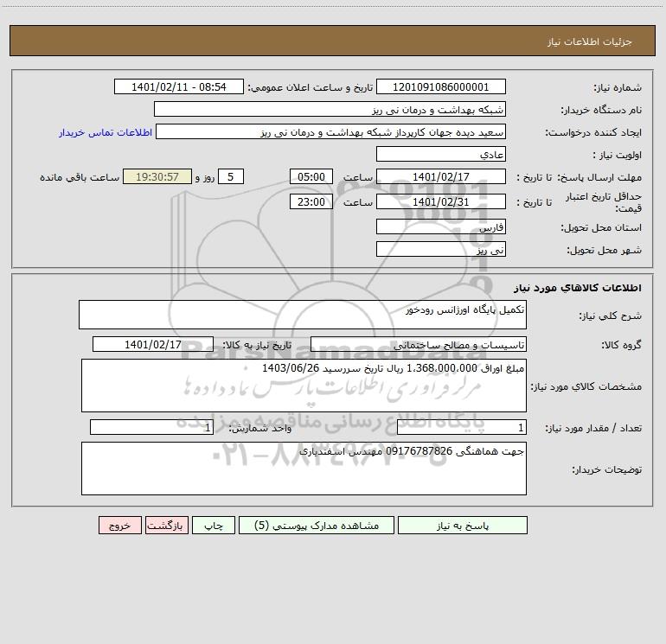Click label شرح کلی نیاز:
Screen dimensions: 666x644
point(611,316)
